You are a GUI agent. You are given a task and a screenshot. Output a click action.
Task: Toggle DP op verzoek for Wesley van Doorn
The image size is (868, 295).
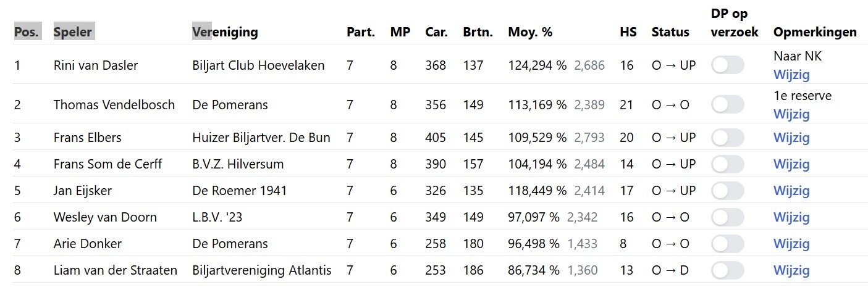[x=727, y=217]
